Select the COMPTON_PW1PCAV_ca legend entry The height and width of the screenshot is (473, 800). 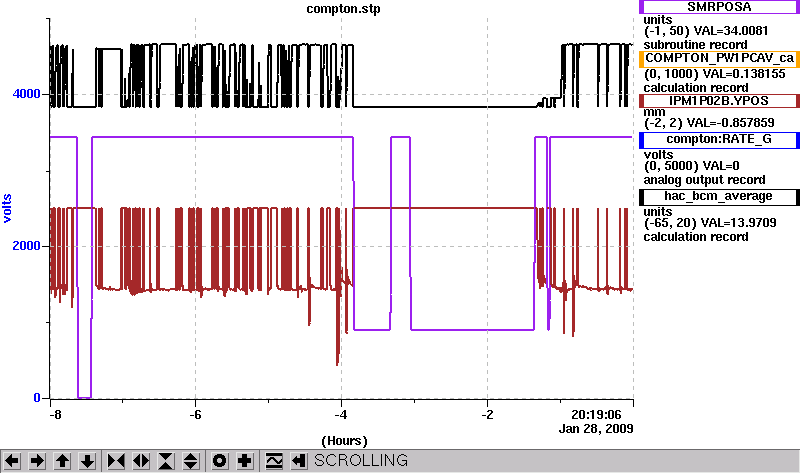[x=719, y=58]
